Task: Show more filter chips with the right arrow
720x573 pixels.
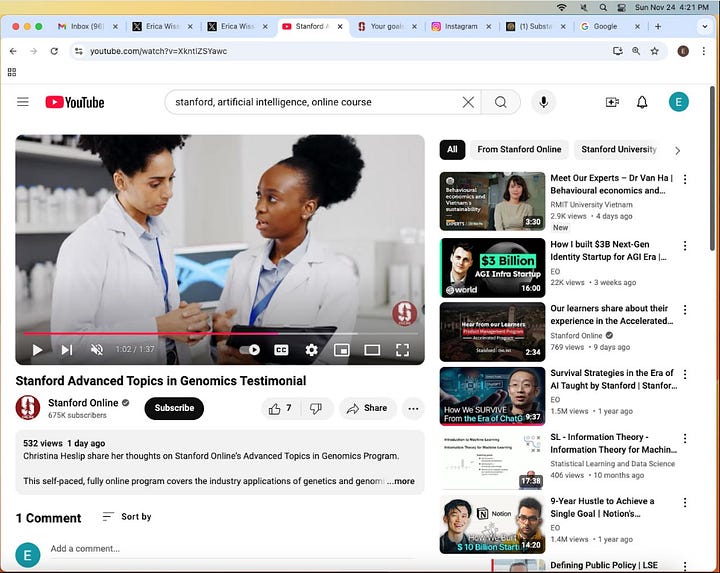Action: [x=678, y=150]
